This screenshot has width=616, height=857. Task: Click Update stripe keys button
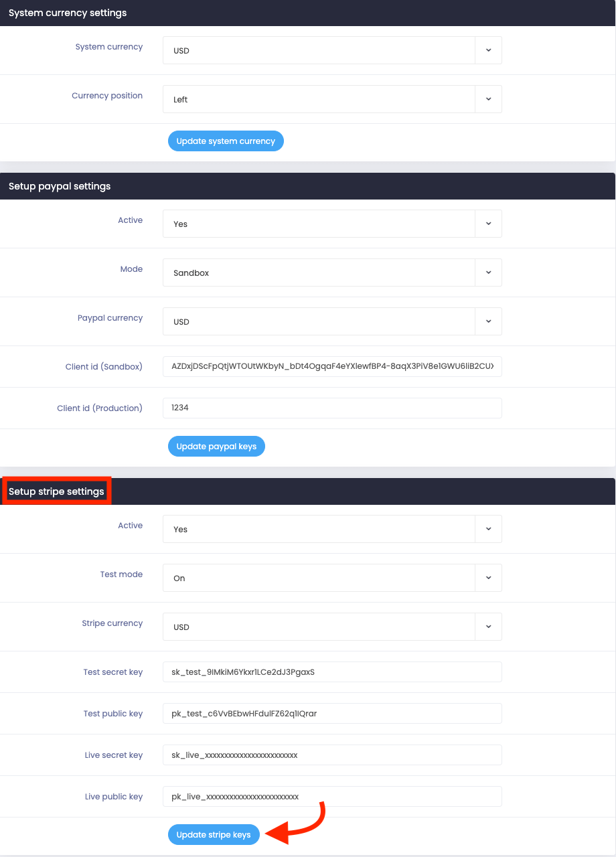point(214,835)
